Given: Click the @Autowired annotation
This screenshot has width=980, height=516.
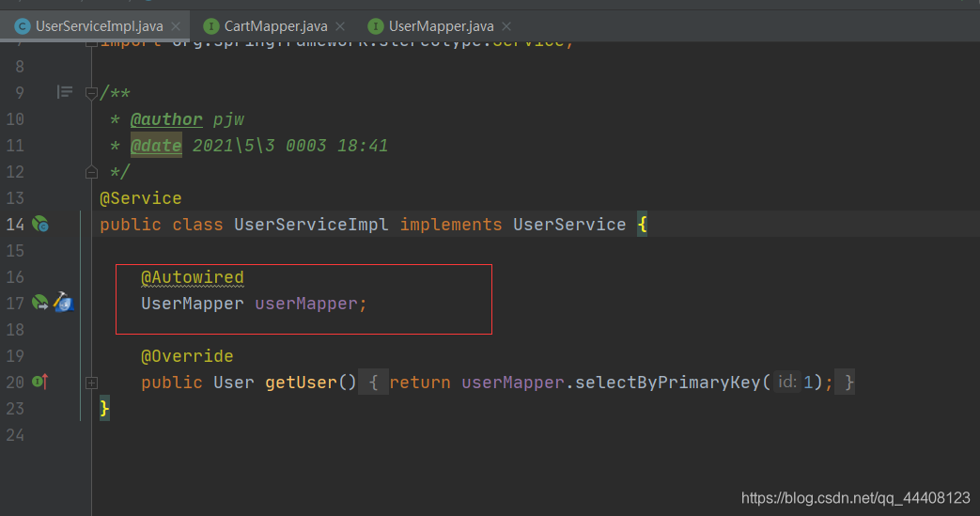Looking at the screenshot, I should (x=193, y=277).
